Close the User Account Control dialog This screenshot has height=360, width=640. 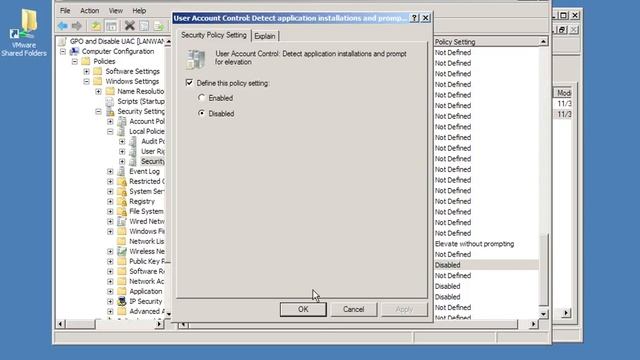(x=425, y=18)
